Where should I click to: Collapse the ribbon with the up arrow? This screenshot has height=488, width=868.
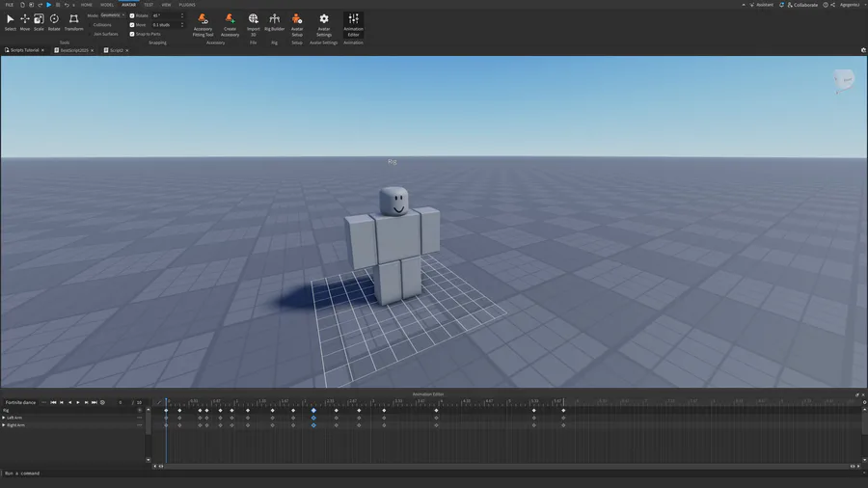pos(743,5)
